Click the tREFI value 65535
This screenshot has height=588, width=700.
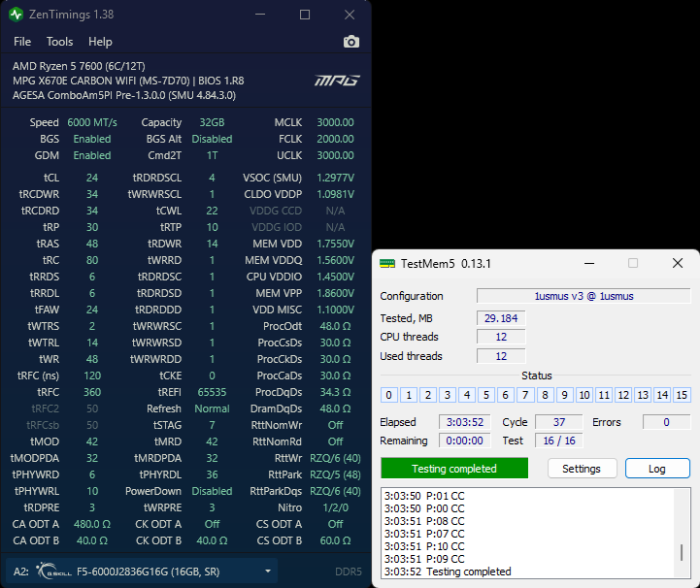click(212, 392)
